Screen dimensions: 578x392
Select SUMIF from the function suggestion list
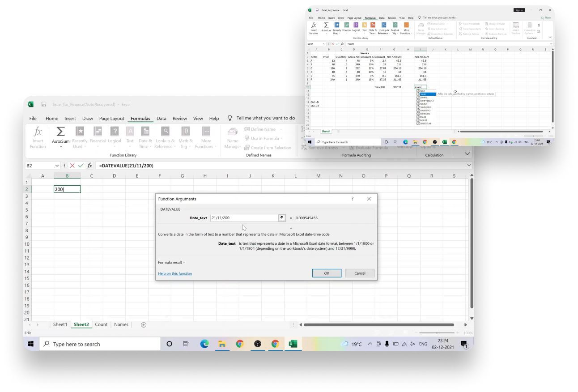pyautogui.click(x=424, y=94)
